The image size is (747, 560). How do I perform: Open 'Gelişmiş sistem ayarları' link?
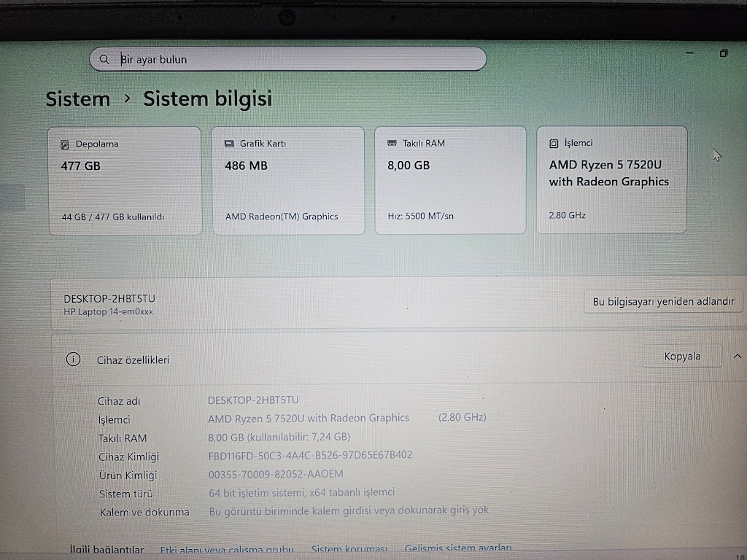pyautogui.click(x=458, y=548)
